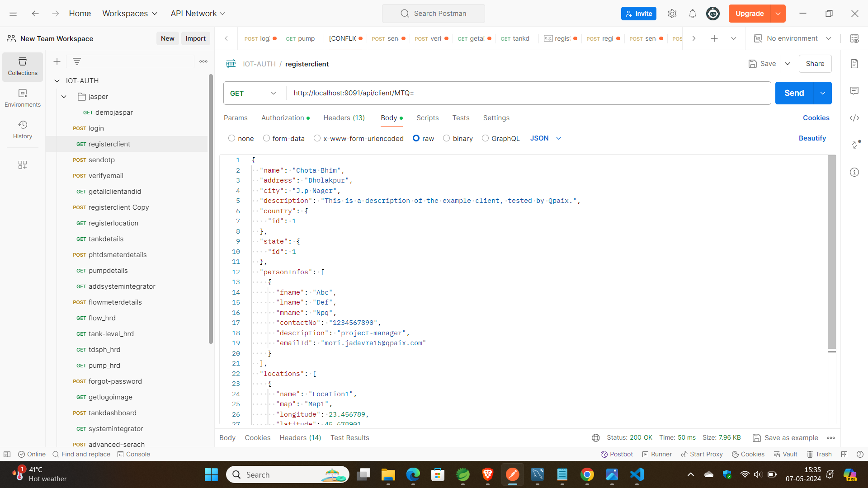Switch to the Headers (13) tab
This screenshot has width=868, height=488.
coord(344,118)
